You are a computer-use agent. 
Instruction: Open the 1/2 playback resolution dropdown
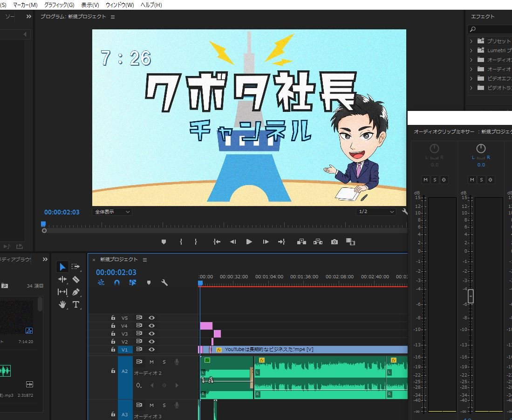click(x=376, y=212)
